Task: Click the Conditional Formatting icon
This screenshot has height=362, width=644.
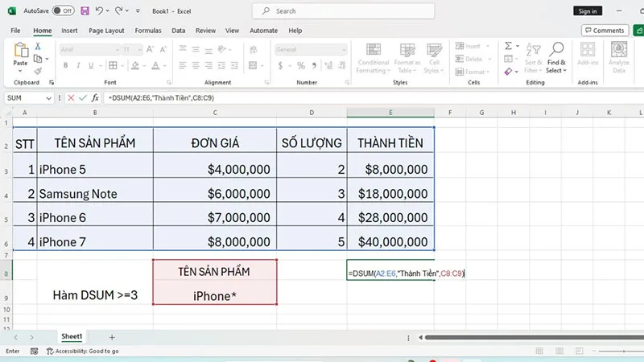Action: click(x=374, y=50)
